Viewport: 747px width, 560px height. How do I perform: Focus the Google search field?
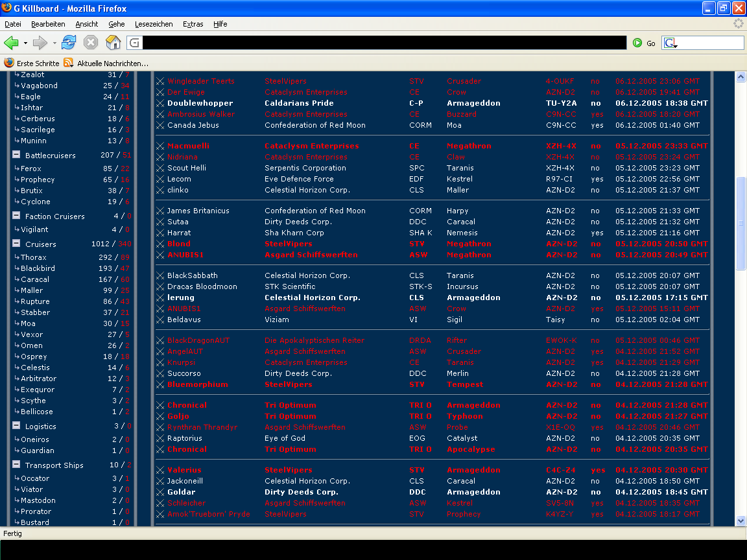coord(710,43)
